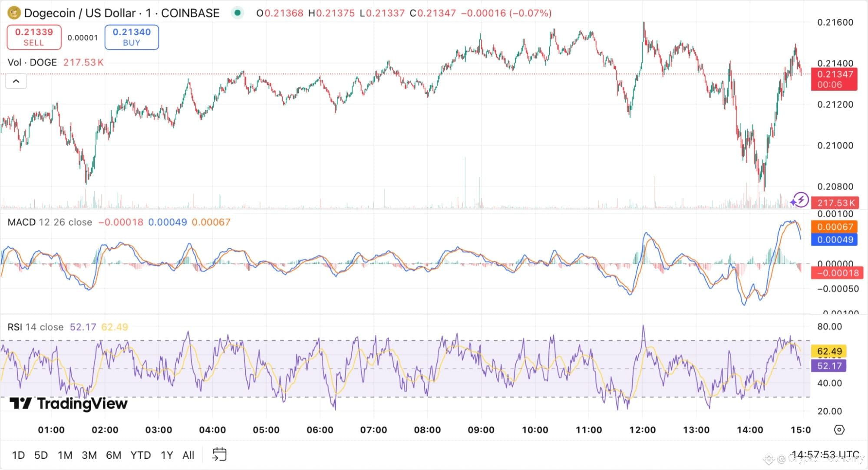Click the blue MACD value 0.00049 tag
Screen dimensions: 868x470
pyautogui.click(x=834, y=240)
